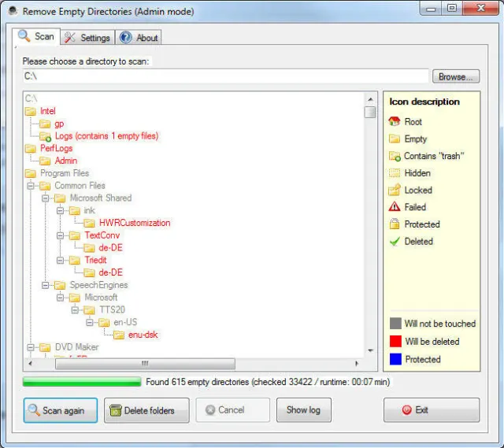Click the HWRCustomization folder icon
Screen dimensions: 504x448
click(89, 223)
